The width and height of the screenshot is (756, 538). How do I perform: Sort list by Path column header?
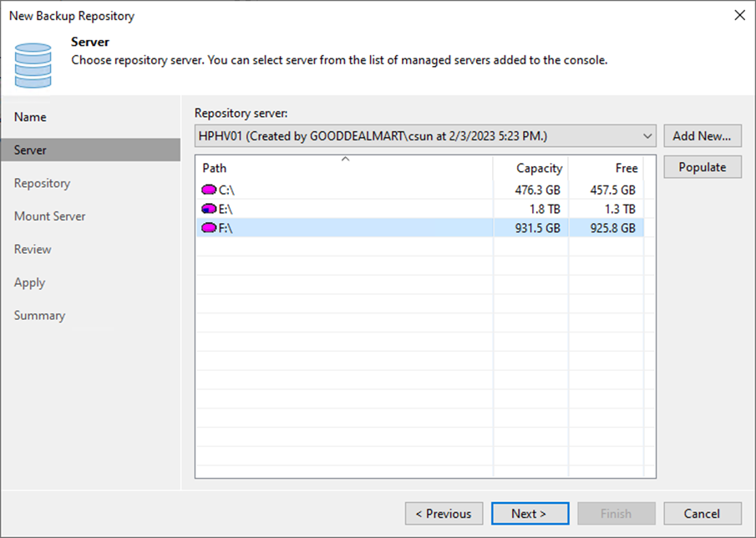click(342, 168)
